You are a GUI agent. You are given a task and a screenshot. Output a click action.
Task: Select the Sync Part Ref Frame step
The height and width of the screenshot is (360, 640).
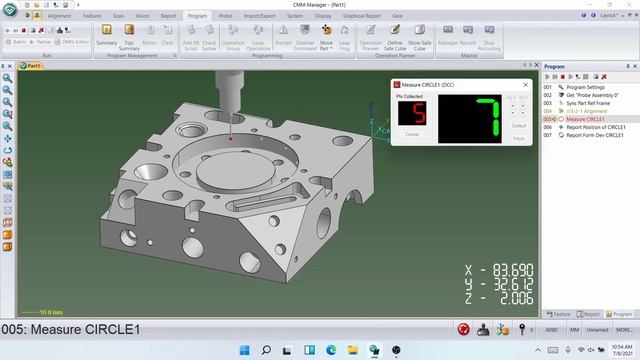click(x=588, y=103)
